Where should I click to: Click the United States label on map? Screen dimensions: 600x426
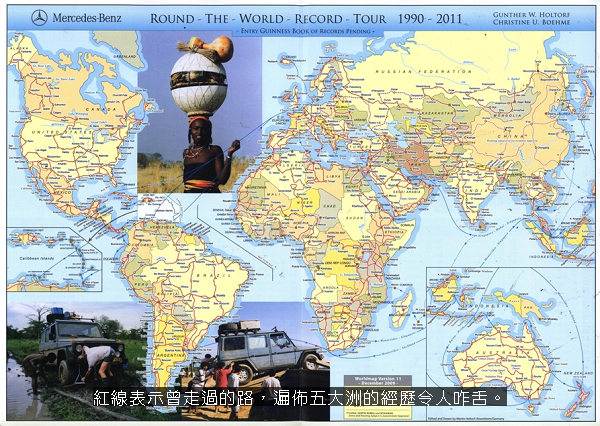click(60, 131)
